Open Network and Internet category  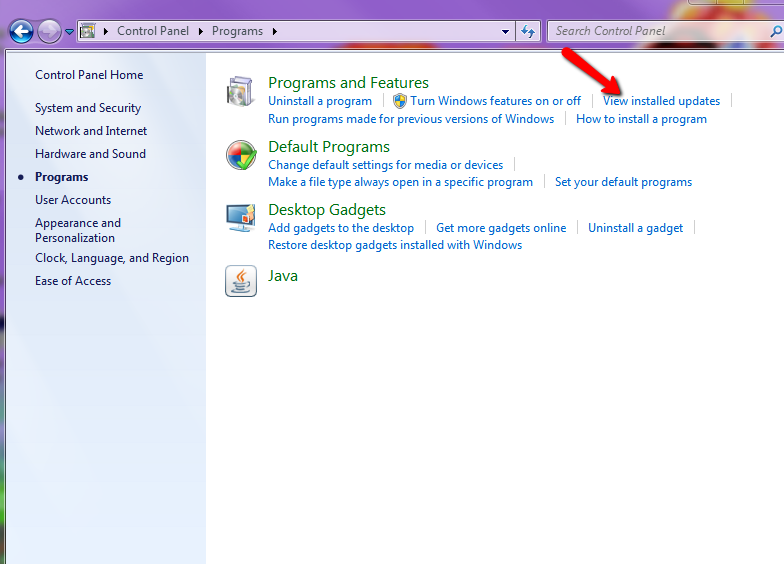tap(91, 131)
